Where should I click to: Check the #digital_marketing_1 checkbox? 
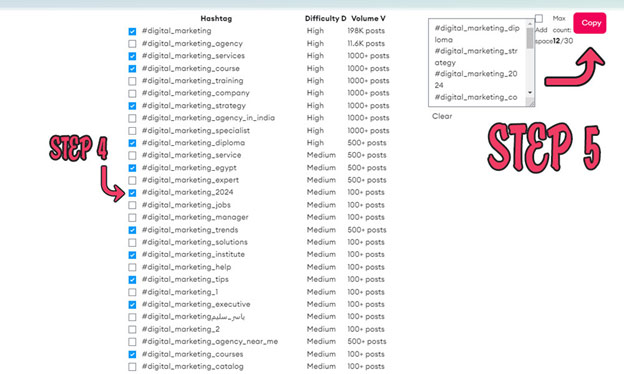[132, 292]
